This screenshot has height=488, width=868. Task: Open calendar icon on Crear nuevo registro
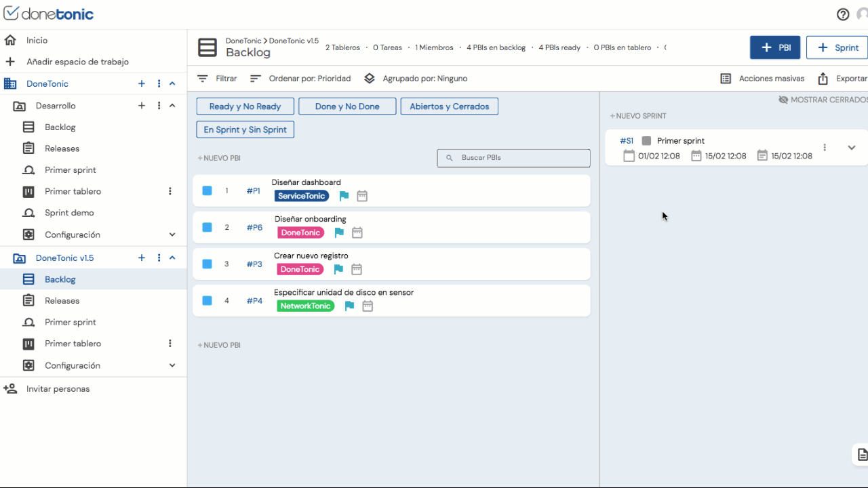tap(357, 269)
